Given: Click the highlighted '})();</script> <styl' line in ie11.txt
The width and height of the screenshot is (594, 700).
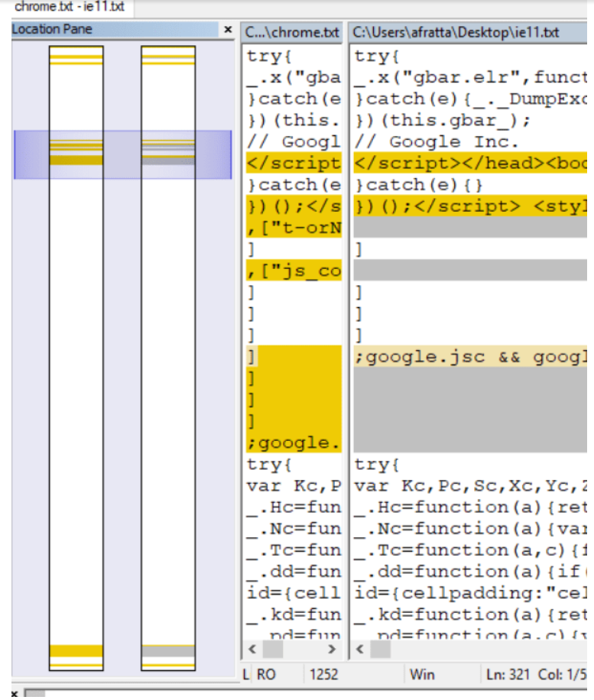Looking at the screenshot, I should 470,206.
